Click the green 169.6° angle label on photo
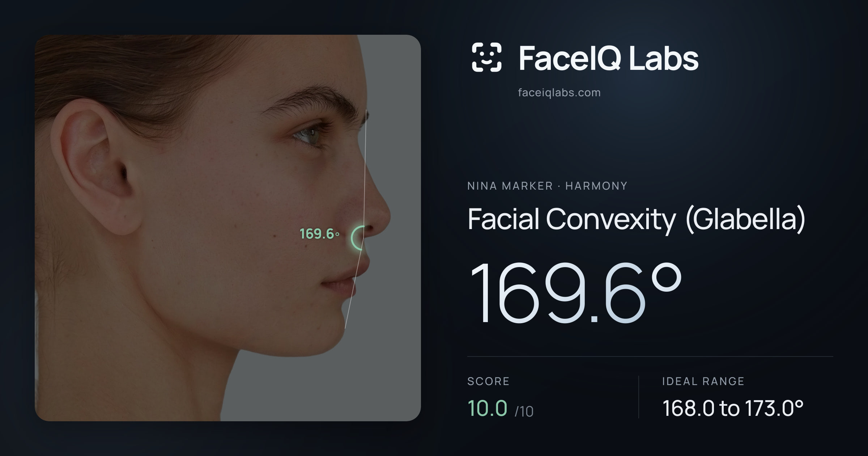 (319, 234)
